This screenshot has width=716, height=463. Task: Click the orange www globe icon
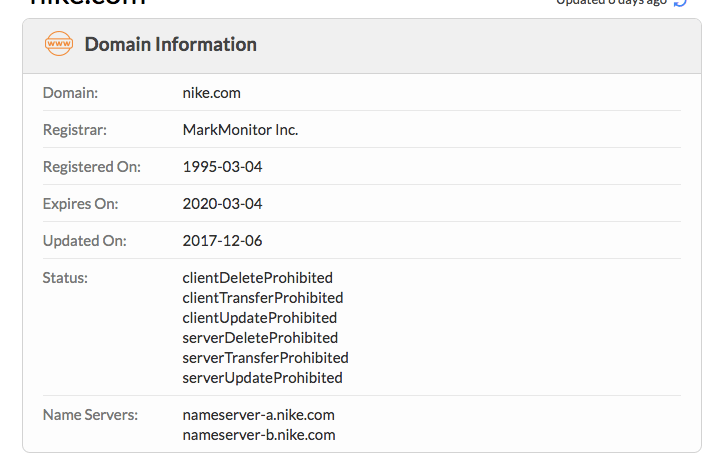point(58,44)
